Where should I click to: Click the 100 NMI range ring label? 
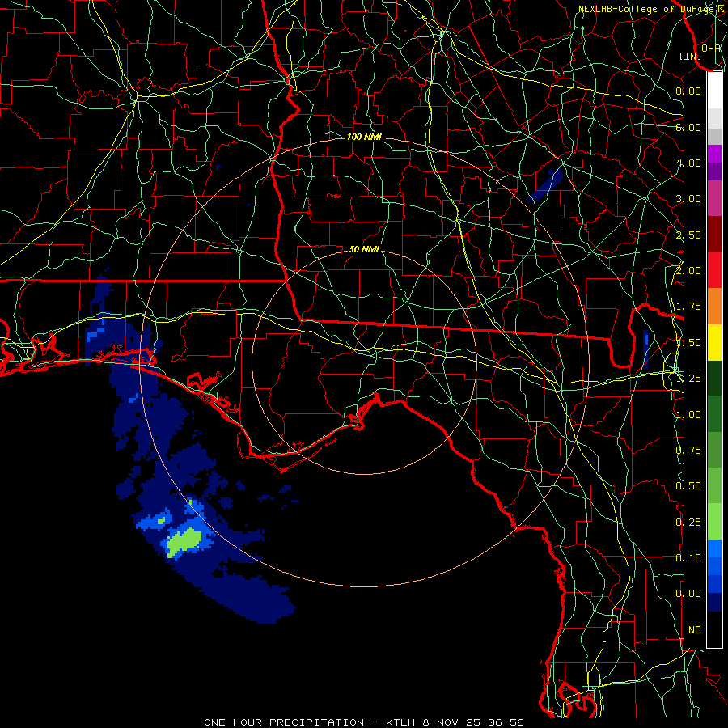[x=364, y=137]
